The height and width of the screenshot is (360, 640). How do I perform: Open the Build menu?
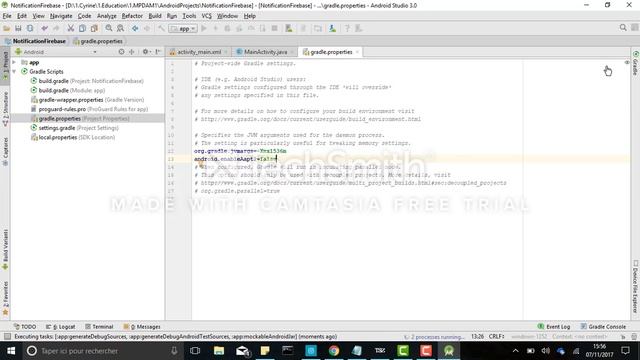click(x=155, y=16)
